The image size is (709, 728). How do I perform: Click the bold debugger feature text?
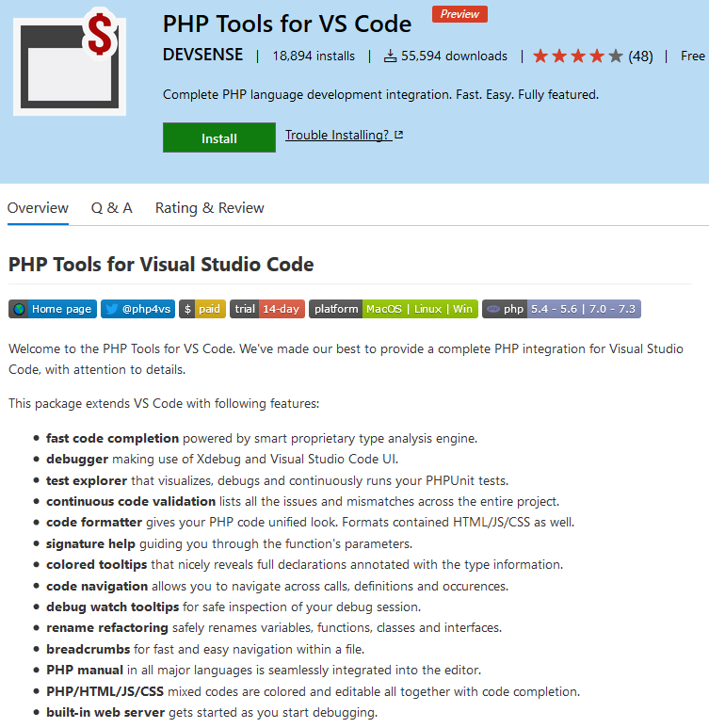coord(77,460)
